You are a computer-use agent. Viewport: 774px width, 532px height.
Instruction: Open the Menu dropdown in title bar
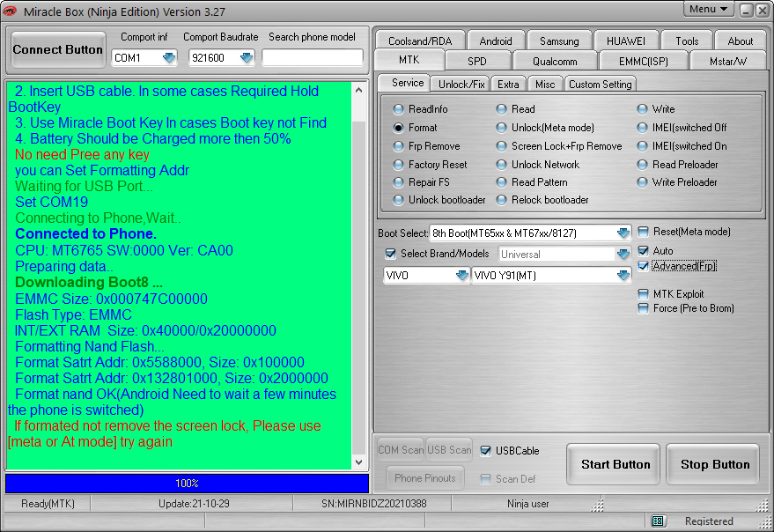point(708,9)
